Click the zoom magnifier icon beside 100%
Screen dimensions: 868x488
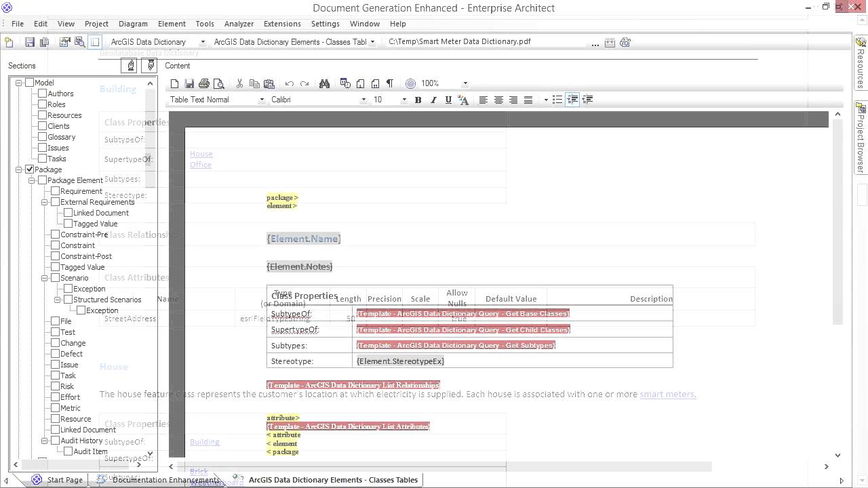[x=410, y=83]
